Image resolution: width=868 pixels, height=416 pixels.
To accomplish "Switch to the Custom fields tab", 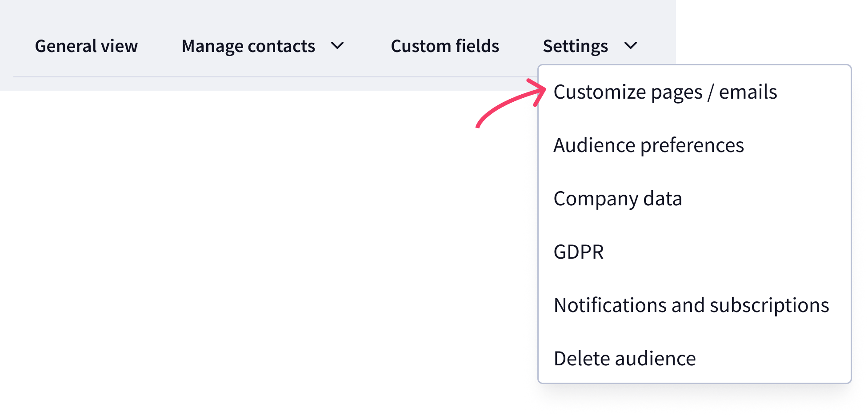I will (445, 46).
